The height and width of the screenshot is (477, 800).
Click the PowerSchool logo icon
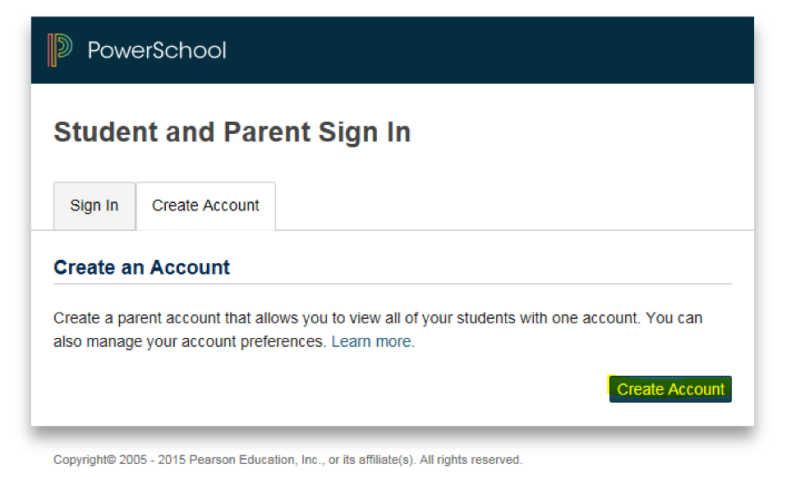tap(60, 50)
